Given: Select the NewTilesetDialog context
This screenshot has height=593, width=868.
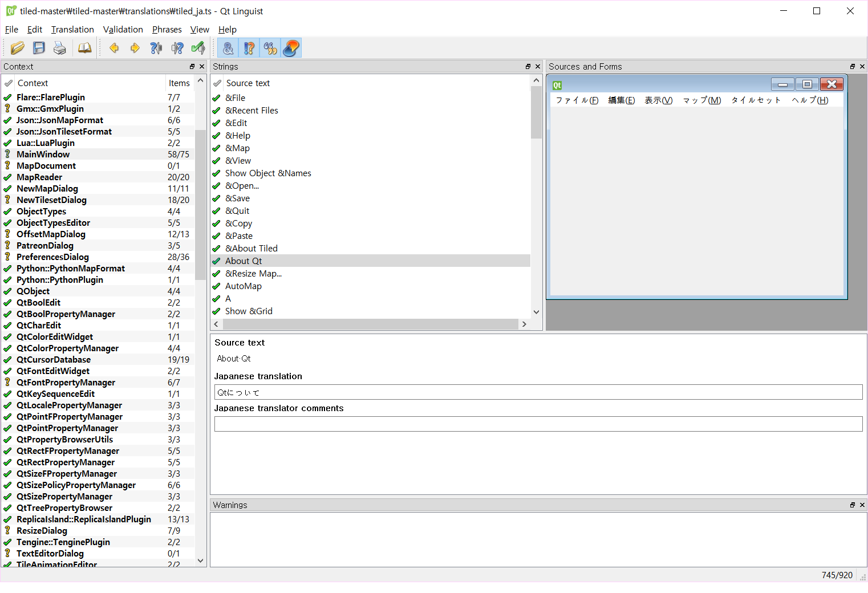Looking at the screenshot, I should 98,200.
